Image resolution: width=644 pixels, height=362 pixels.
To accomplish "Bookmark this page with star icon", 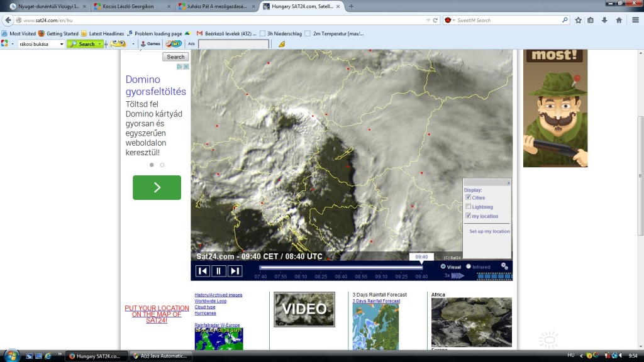I will (x=578, y=20).
